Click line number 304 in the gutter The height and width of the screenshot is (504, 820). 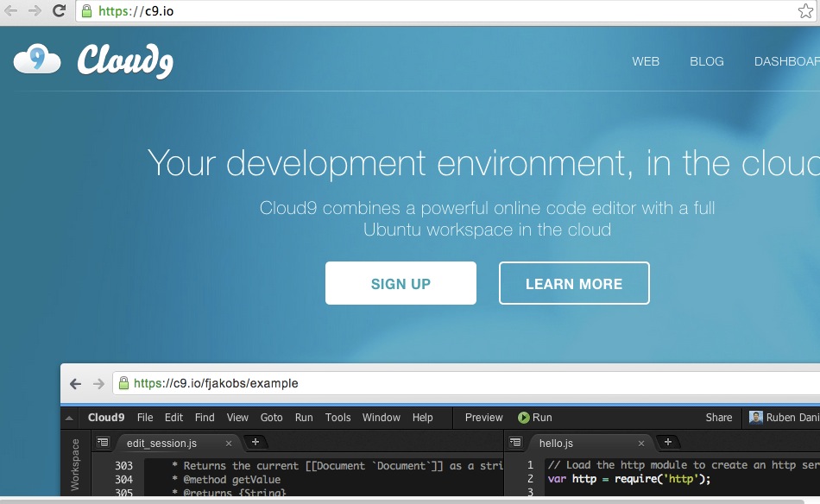click(124, 480)
